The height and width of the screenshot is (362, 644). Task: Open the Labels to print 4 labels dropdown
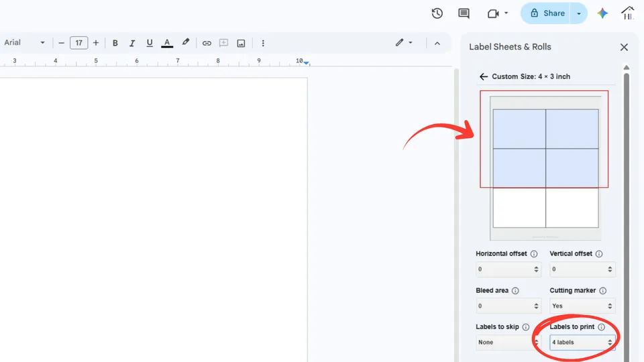click(x=582, y=343)
